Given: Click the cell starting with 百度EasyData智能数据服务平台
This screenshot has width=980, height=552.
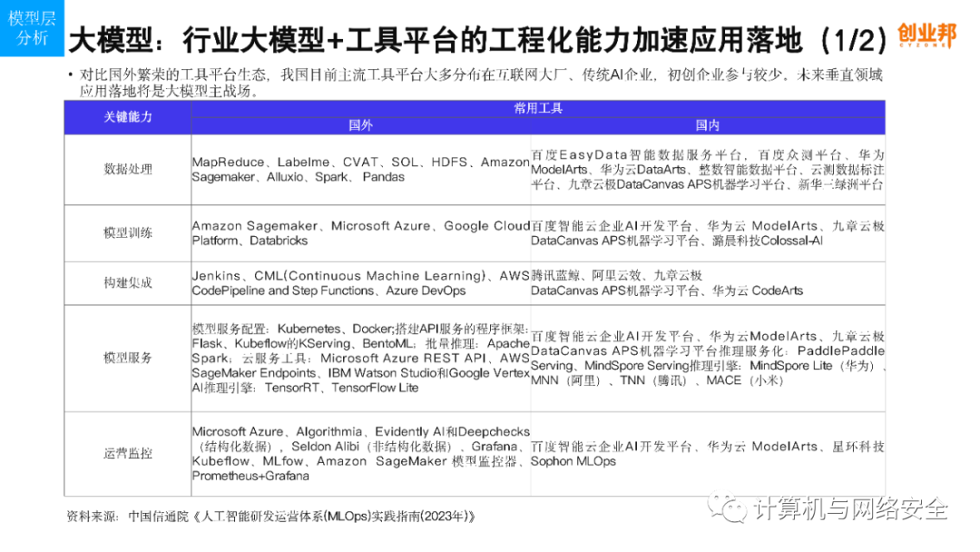Looking at the screenshot, I should (x=708, y=170).
